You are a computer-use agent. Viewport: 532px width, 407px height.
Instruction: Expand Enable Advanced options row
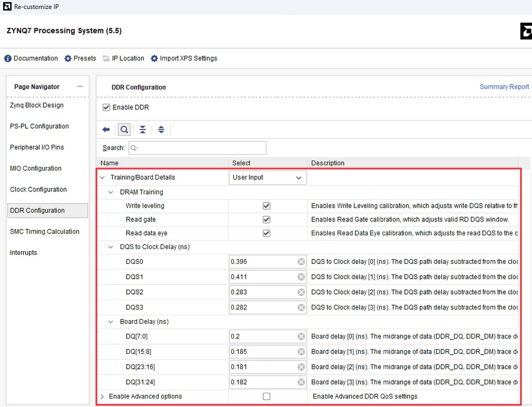pos(102,396)
